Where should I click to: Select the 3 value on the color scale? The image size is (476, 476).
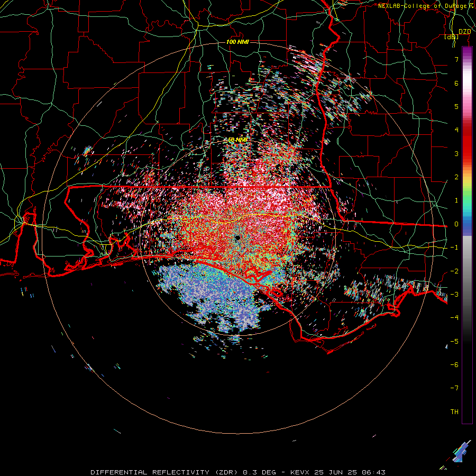pos(456,153)
